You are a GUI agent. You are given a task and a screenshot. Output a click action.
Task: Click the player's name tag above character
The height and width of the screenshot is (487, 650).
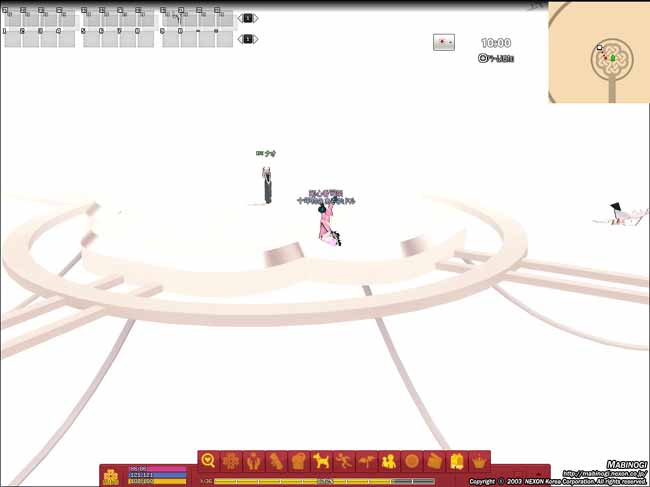click(x=326, y=197)
